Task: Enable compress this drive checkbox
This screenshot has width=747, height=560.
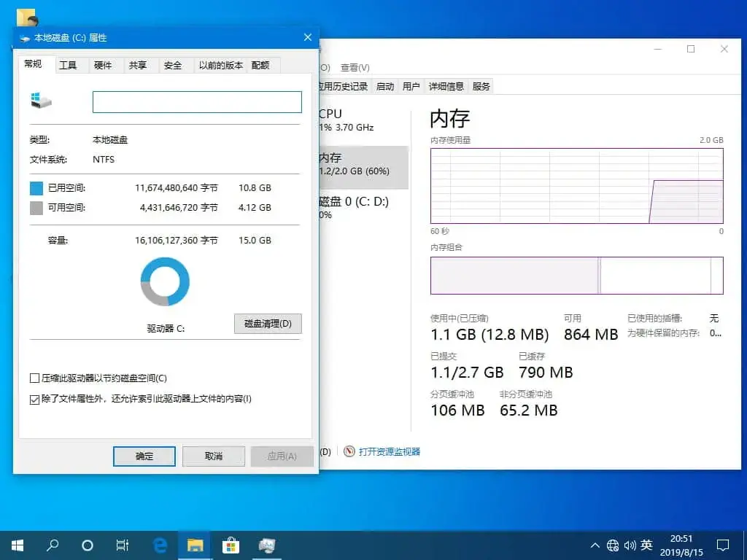Action: [x=34, y=378]
